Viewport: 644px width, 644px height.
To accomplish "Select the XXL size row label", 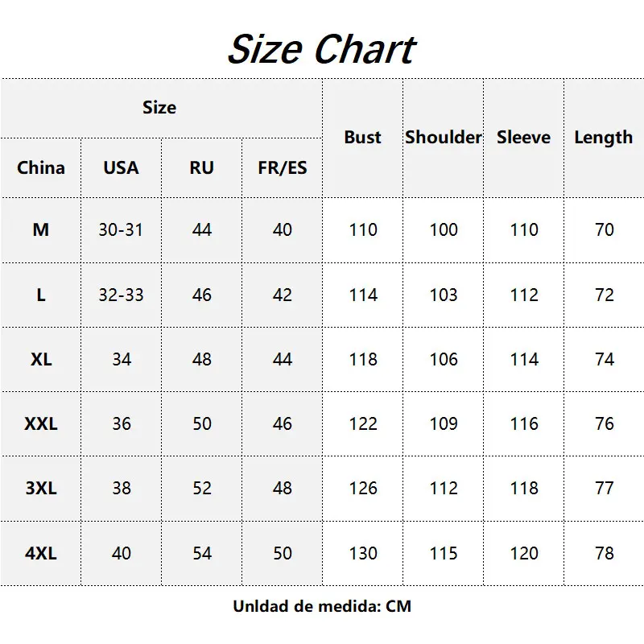I will [x=41, y=424].
